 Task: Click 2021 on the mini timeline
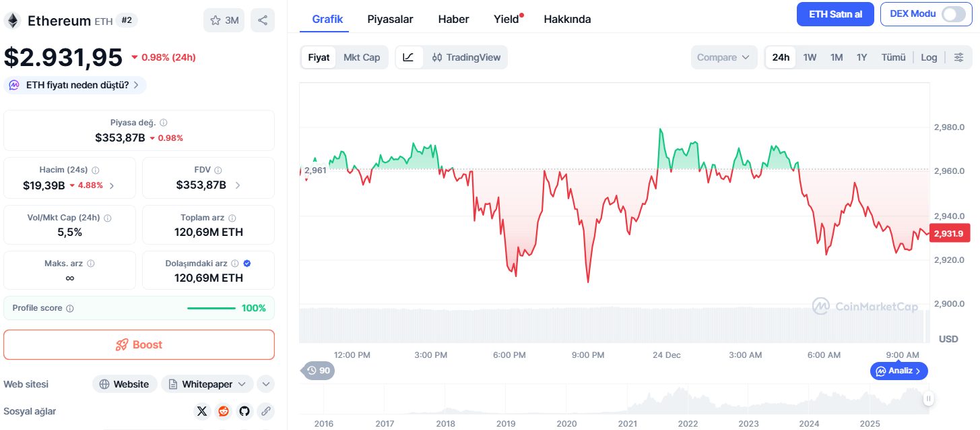pyautogui.click(x=627, y=423)
